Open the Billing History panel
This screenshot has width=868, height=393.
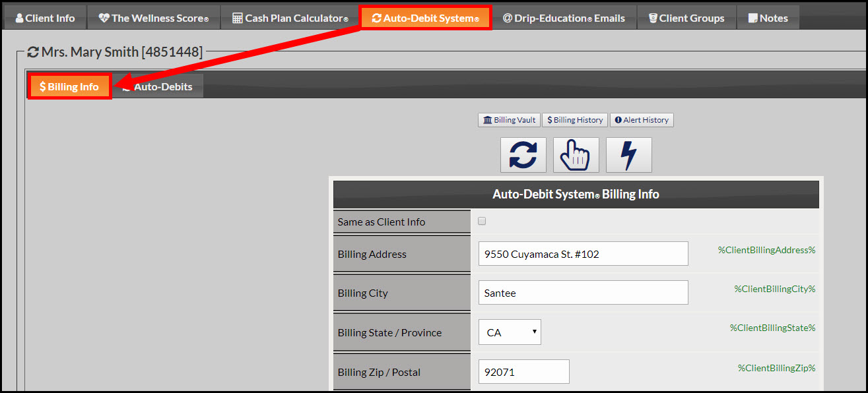[574, 119]
